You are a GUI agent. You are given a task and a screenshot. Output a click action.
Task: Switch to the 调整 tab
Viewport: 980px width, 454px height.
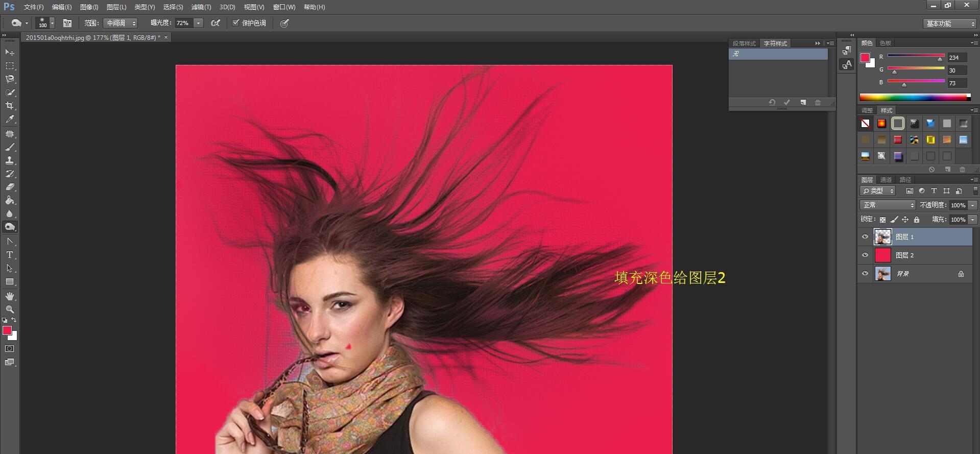coord(867,110)
